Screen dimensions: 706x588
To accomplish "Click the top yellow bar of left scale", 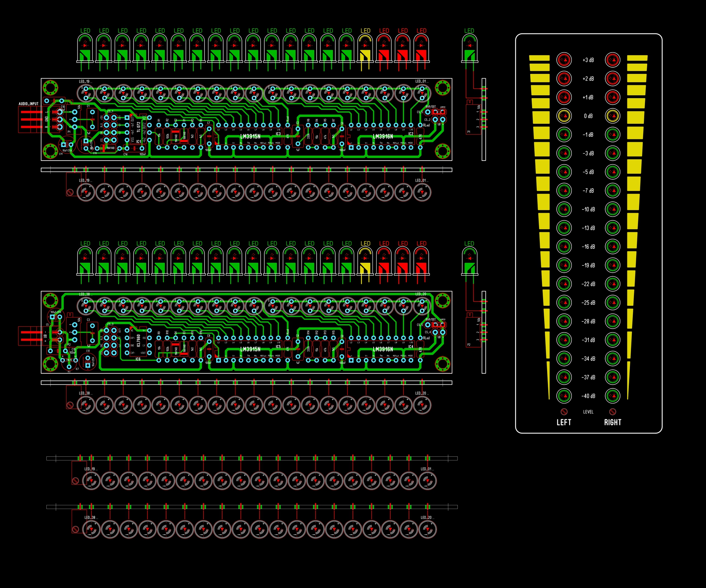I will pos(539,58).
